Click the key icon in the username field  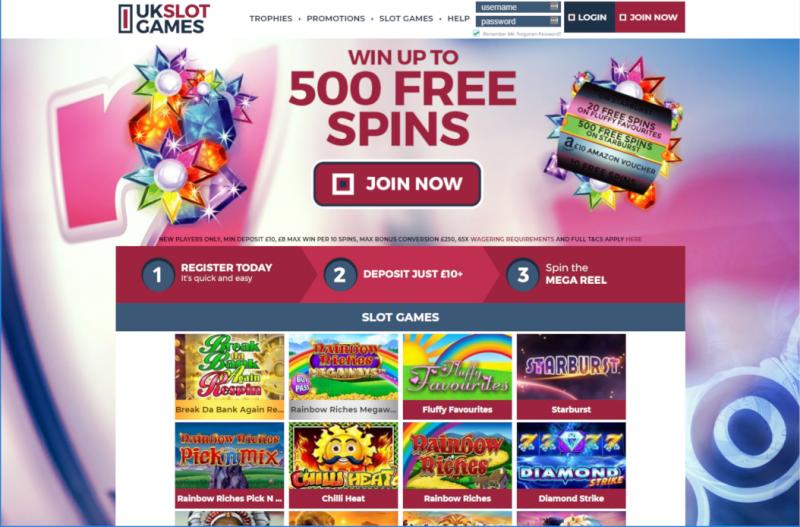(x=554, y=7)
